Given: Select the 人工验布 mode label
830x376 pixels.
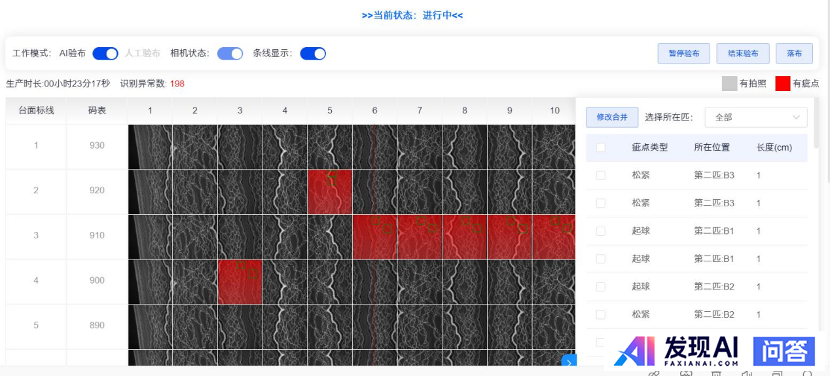Looking at the screenshot, I should (142, 53).
